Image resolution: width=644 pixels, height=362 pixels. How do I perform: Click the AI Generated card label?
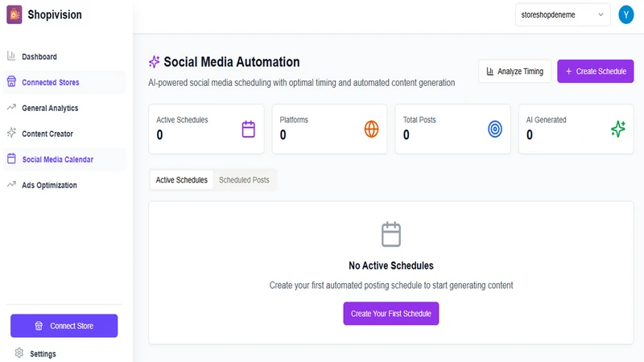tap(547, 120)
